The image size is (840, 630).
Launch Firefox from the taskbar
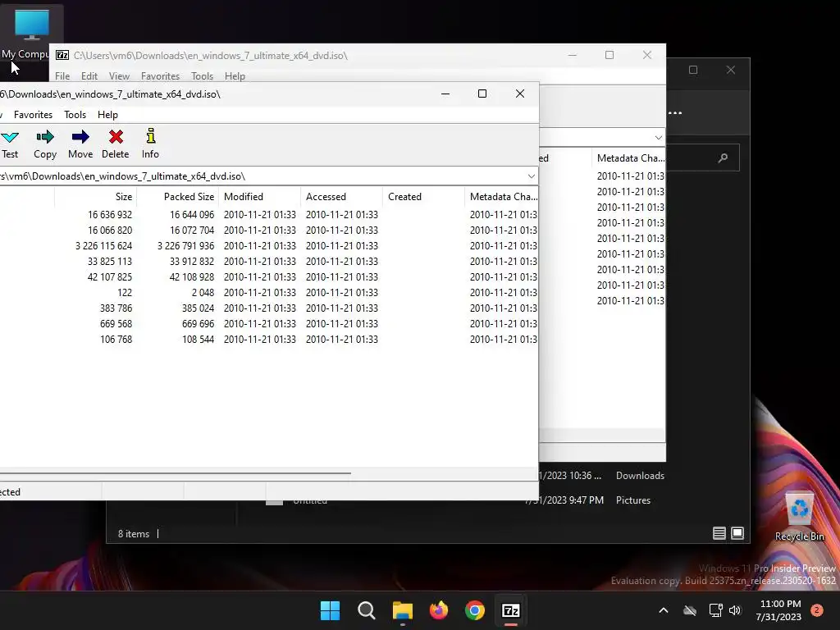[x=439, y=610]
